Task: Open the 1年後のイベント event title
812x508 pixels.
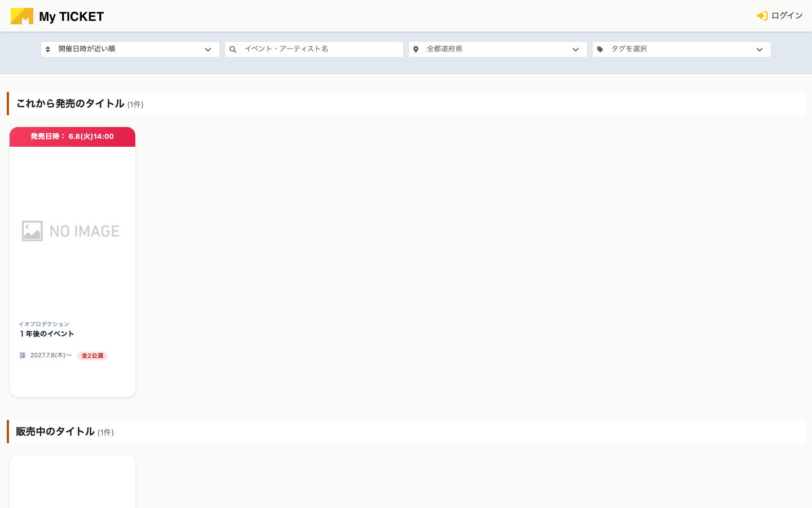Action: pos(47,334)
